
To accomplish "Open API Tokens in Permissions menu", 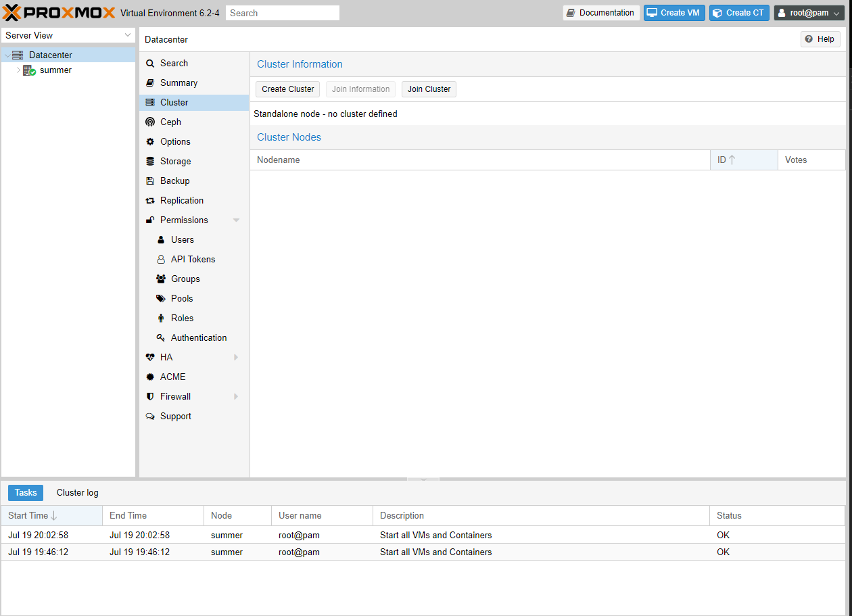I will [193, 260].
